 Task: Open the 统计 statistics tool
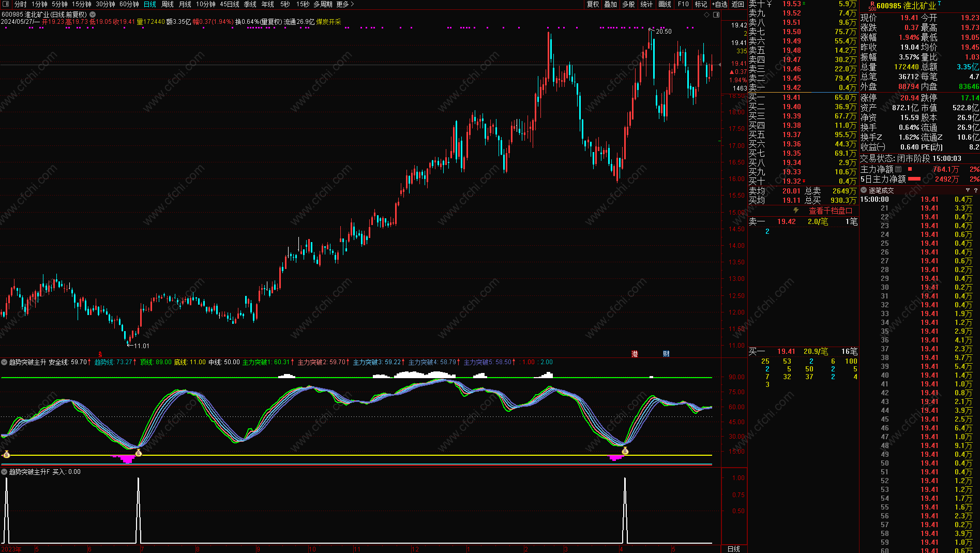point(646,4)
